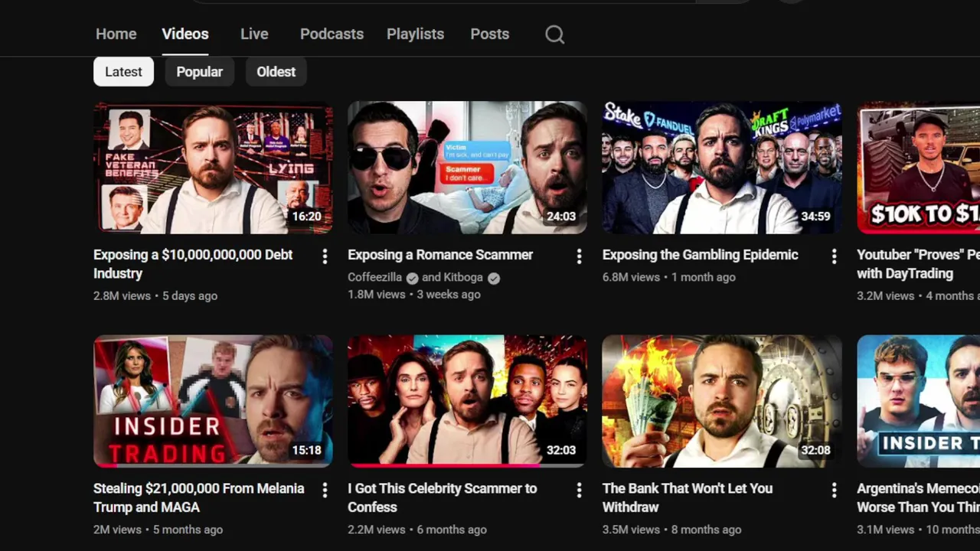Go to the Posts tab
The width and height of the screenshot is (980, 551).
[489, 34]
